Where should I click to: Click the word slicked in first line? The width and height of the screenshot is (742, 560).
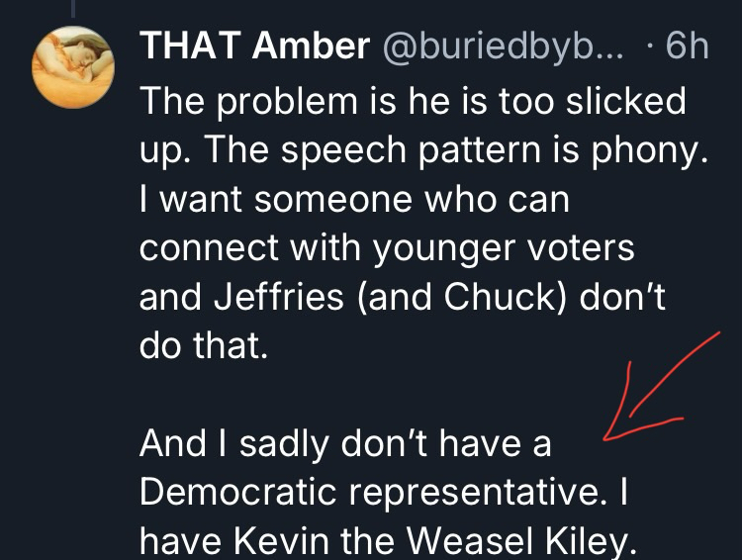click(x=622, y=100)
